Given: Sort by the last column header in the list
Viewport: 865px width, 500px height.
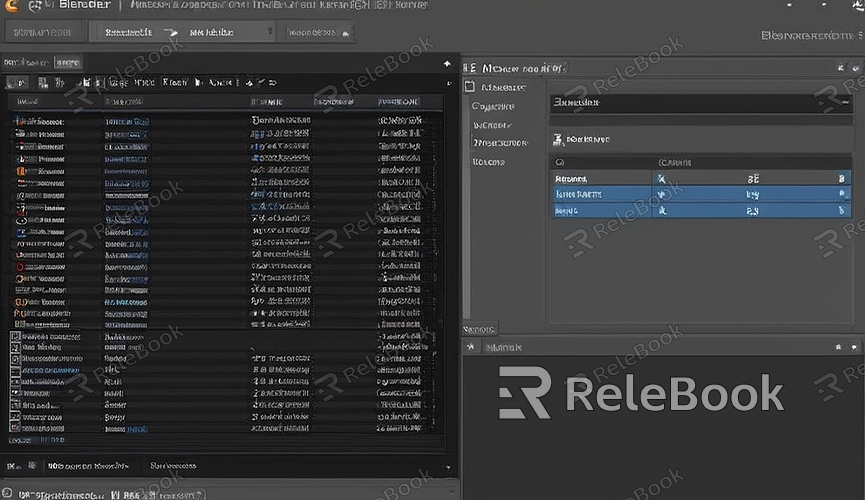Looking at the screenshot, I should tap(398, 102).
